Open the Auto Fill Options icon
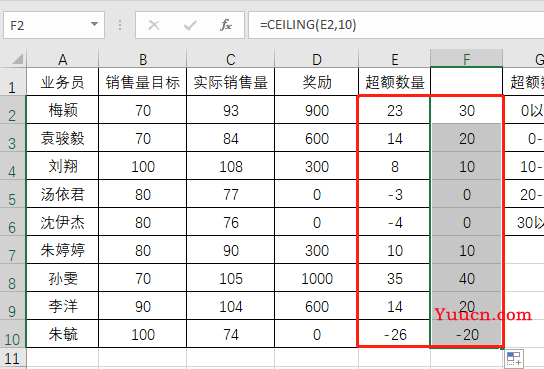The image size is (544, 369). click(x=514, y=358)
